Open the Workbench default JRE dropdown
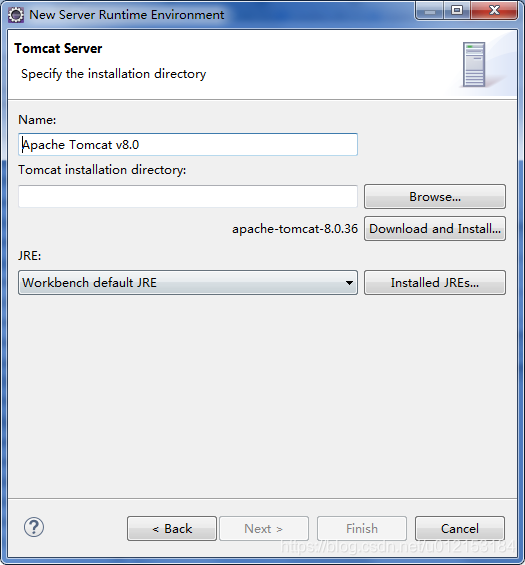This screenshot has width=525, height=565. (x=188, y=282)
